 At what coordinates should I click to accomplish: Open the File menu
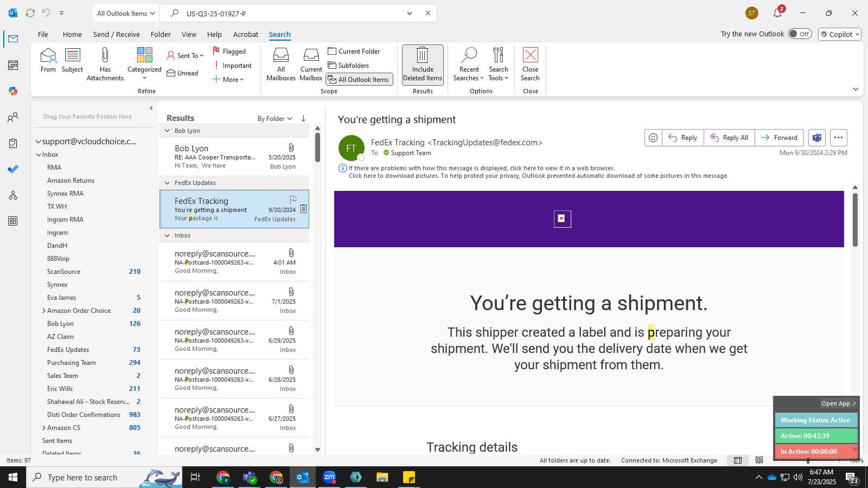click(x=43, y=34)
